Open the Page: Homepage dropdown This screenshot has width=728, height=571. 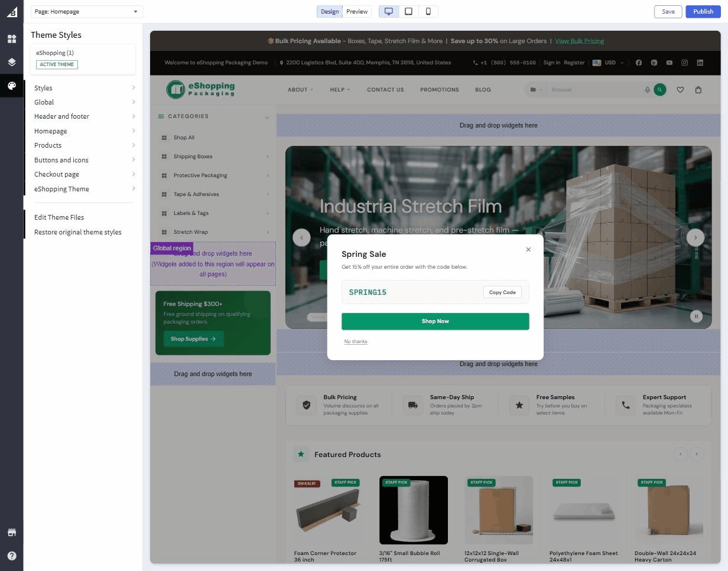coord(87,11)
